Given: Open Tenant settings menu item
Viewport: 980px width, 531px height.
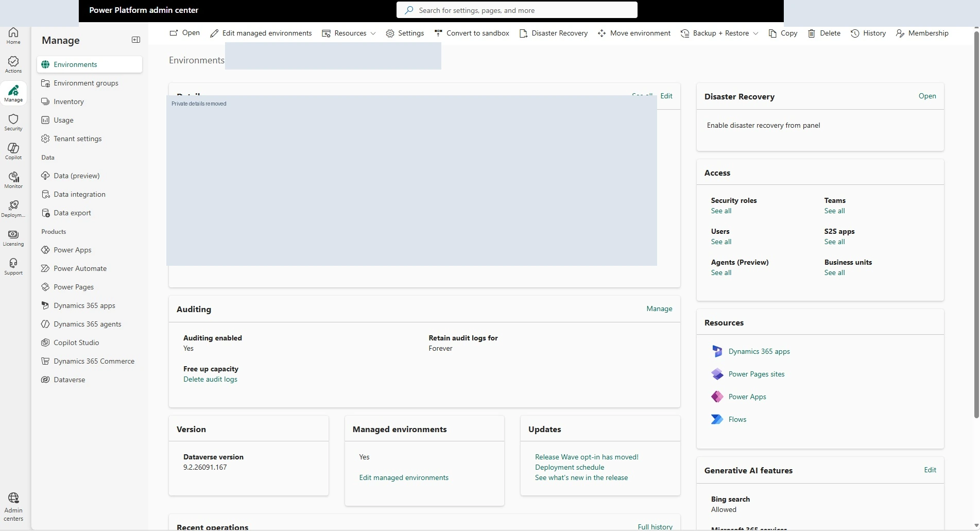Looking at the screenshot, I should pos(90,139).
